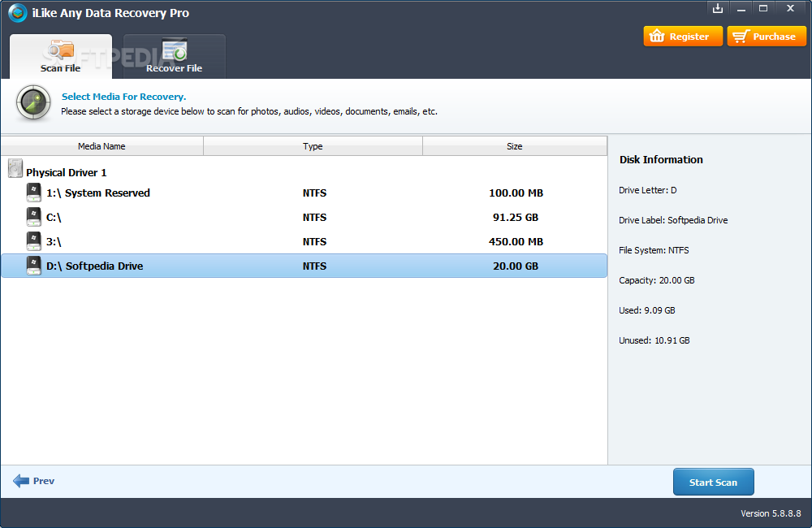
Task: Click the download/update icon in title bar
Action: pos(717,8)
